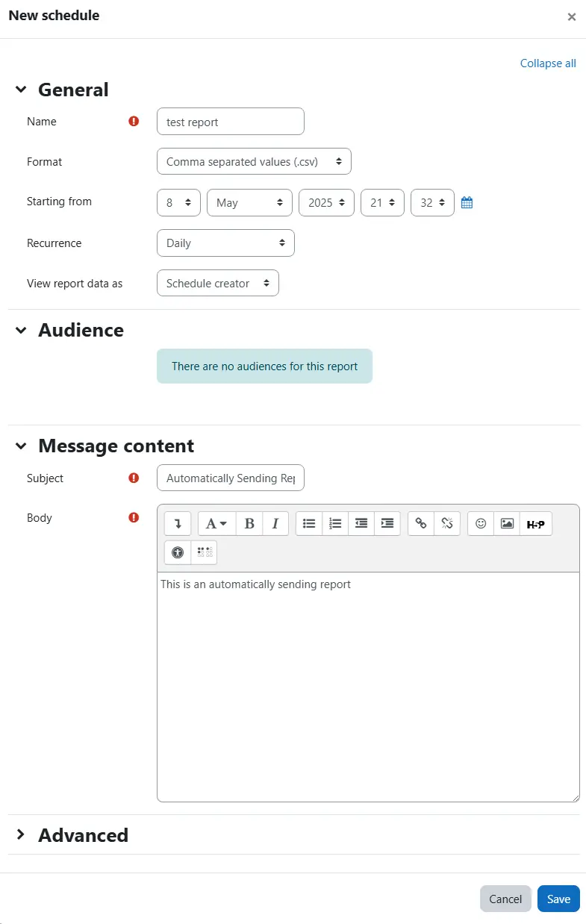Show more editor buttons in toolbar

coord(178,524)
